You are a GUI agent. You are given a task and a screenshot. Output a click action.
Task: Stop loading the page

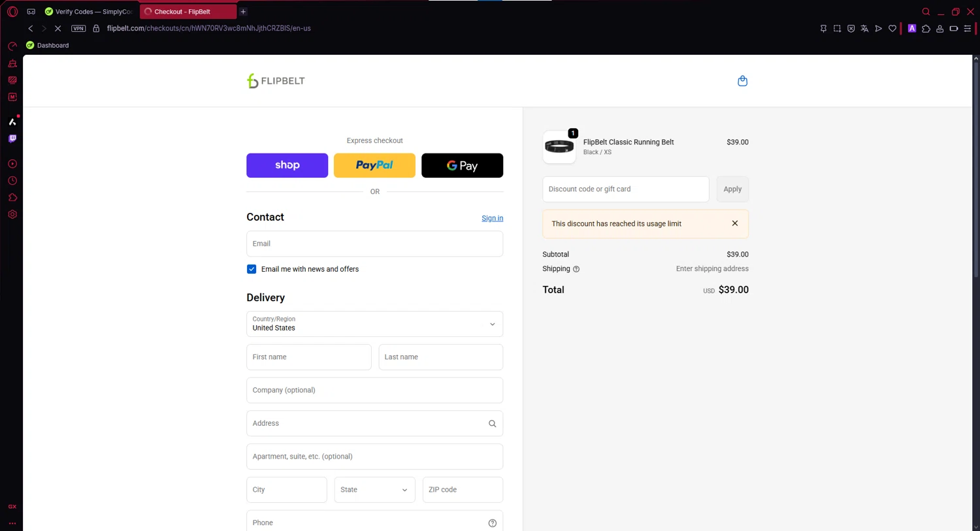(x=57, y=29)
